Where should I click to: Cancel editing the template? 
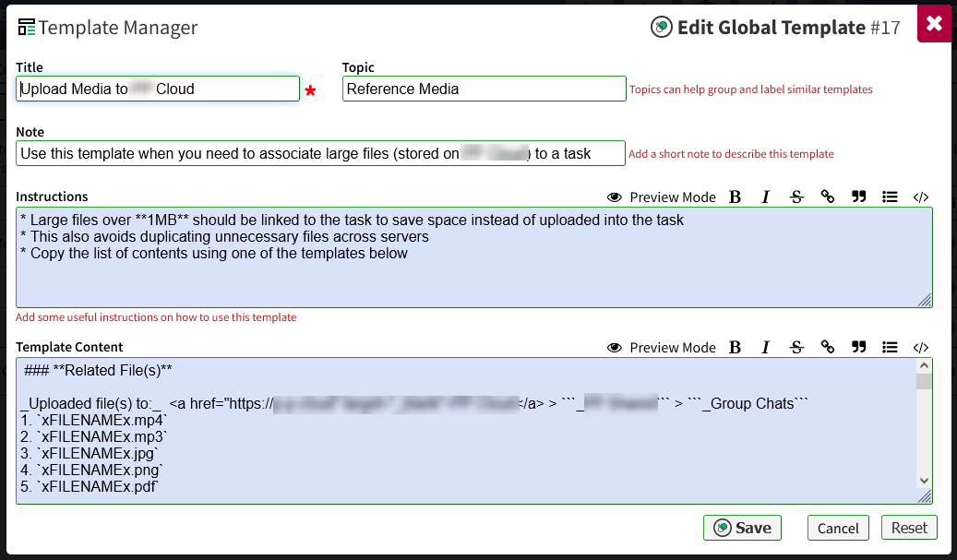click(x=838, y=527)
